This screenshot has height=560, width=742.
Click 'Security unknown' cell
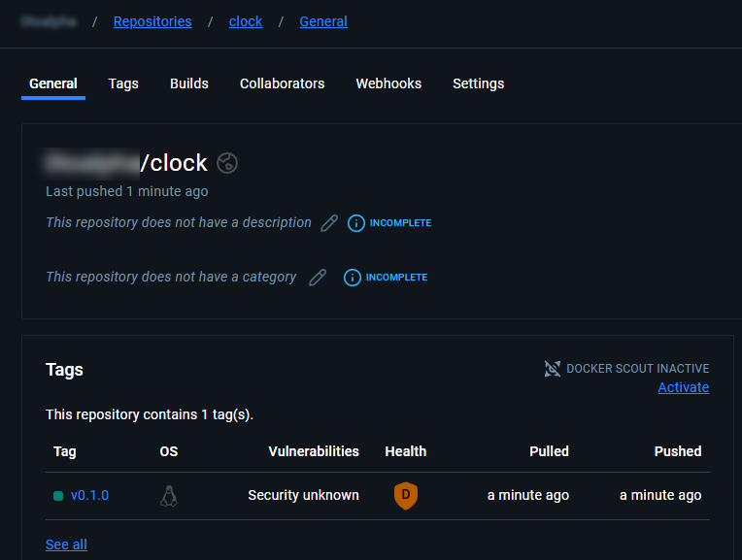tap(303, 495)
